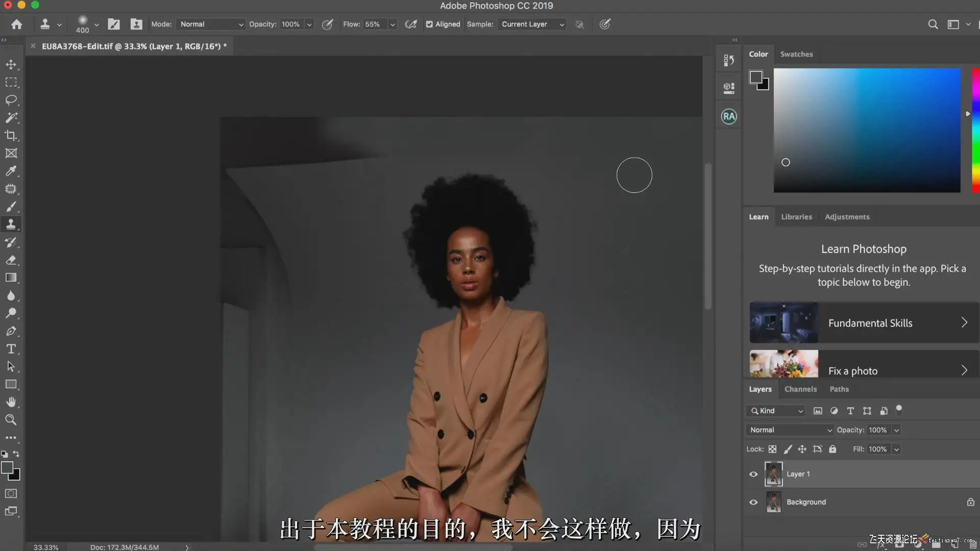
Task: Open the Sample Current Layer dropdown
Action: click(532, 24)
